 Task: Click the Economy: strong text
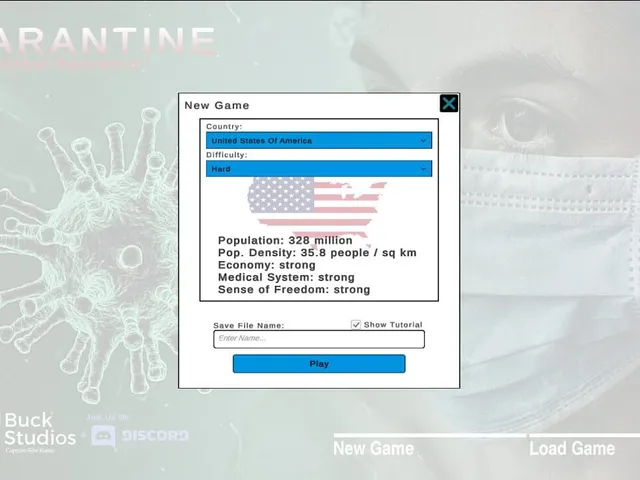[x=267, y=265]
